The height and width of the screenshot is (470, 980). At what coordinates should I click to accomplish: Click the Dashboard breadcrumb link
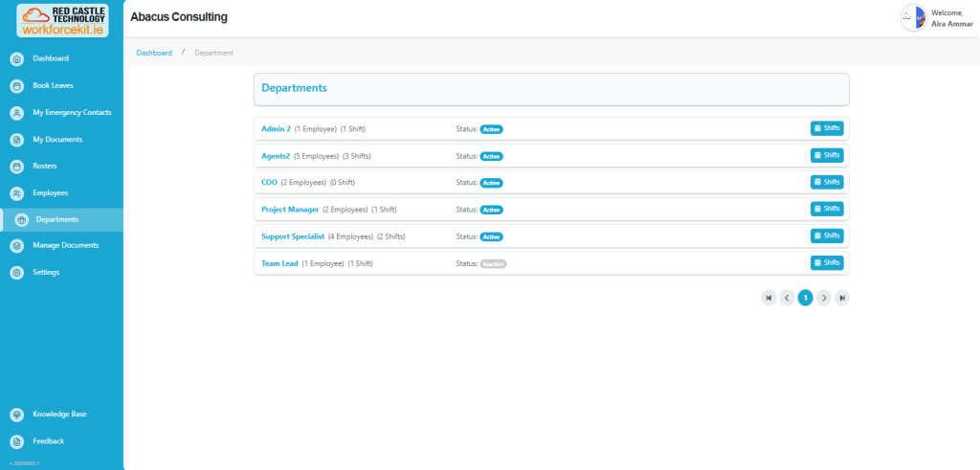click(154, 53)
